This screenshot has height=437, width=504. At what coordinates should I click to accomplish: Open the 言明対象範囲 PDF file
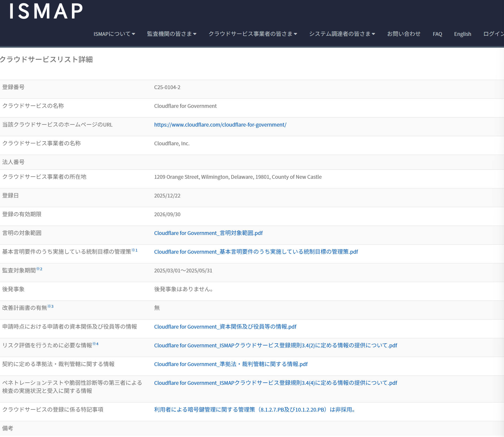coord(208,233)
